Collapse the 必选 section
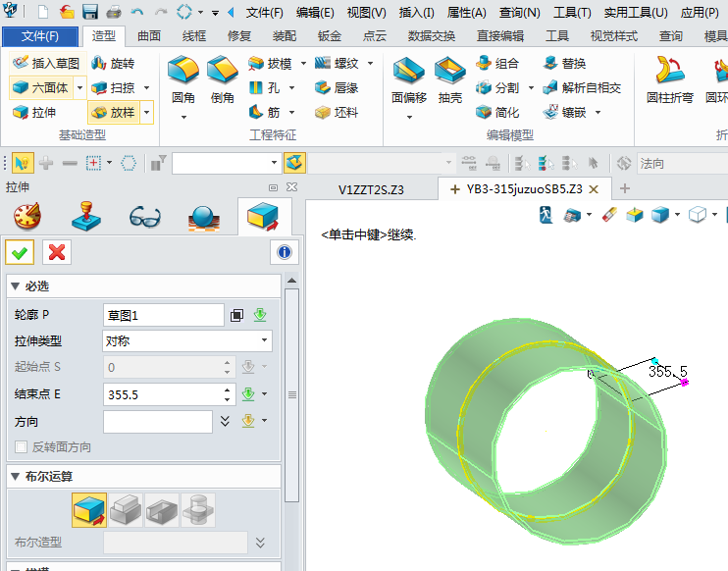 [x=14, y=286]
